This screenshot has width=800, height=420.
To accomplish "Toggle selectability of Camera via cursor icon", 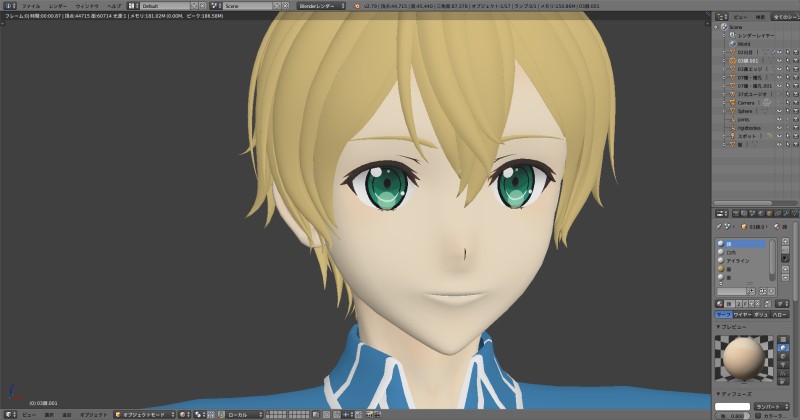I will tap(788, 103).
